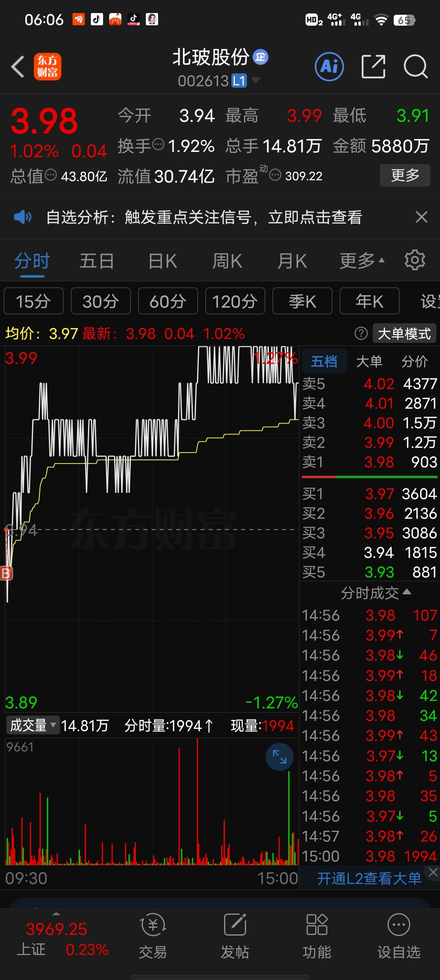The height and width of the screenshot is (980, 440).
Task: Select the 分价 tab
Action: 415,361
